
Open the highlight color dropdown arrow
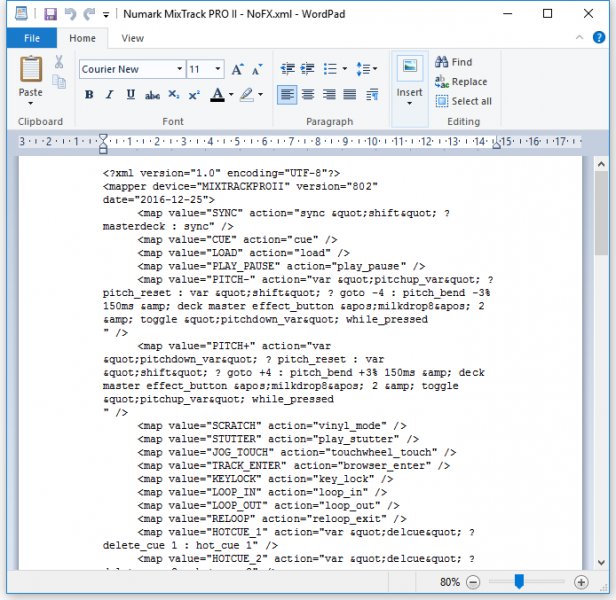260,95
